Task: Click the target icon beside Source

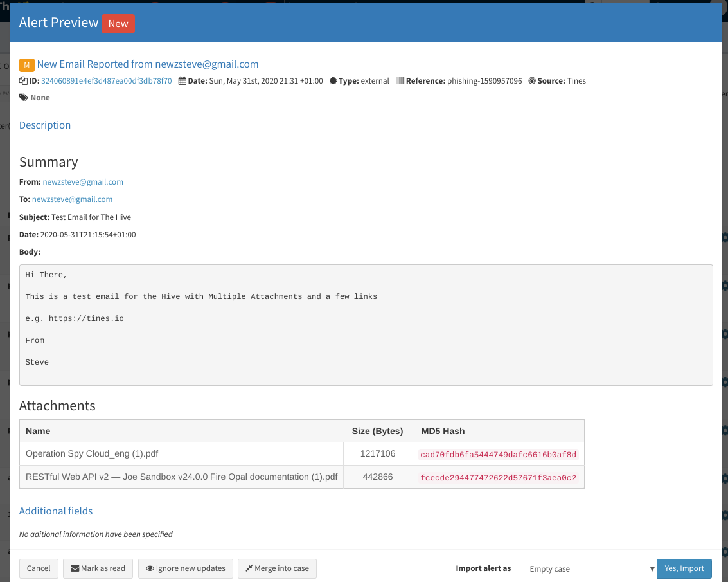Action: coord(532,80)
